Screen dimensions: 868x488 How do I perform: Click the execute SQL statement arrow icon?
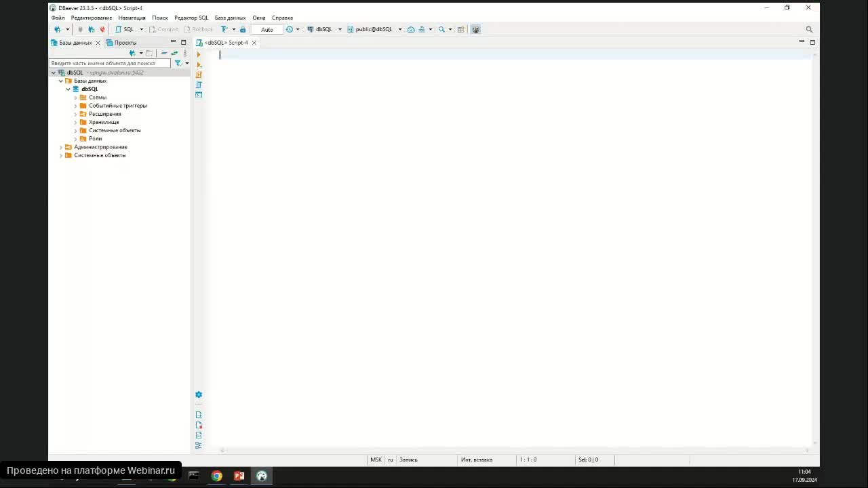(x=199, y=55)
